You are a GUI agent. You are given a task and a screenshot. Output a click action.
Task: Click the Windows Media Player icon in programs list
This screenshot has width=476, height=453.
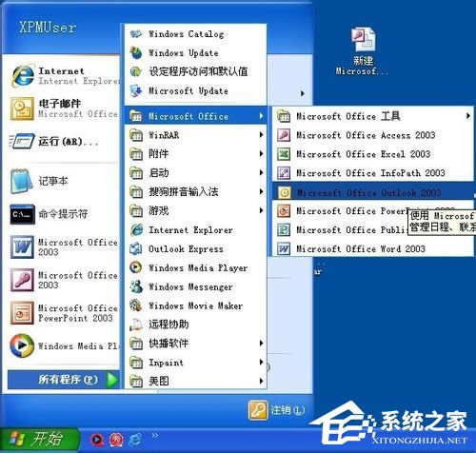[136, 267]
